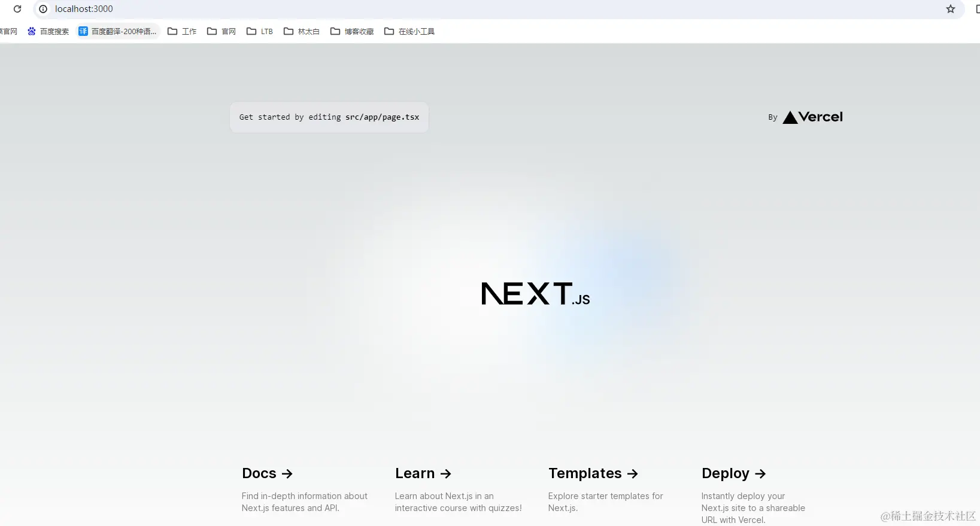Bookmark this page with the star icon
Screen dimensions: 980x526
(x=951, y=9)
